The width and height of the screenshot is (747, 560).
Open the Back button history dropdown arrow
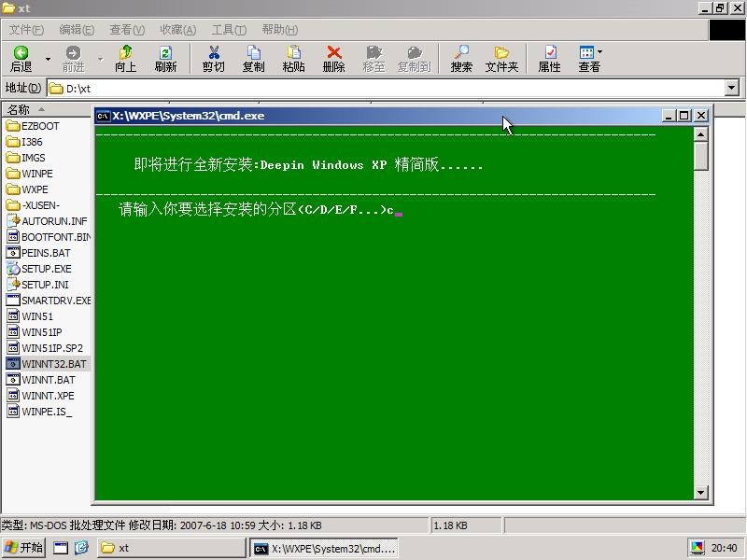48,59
